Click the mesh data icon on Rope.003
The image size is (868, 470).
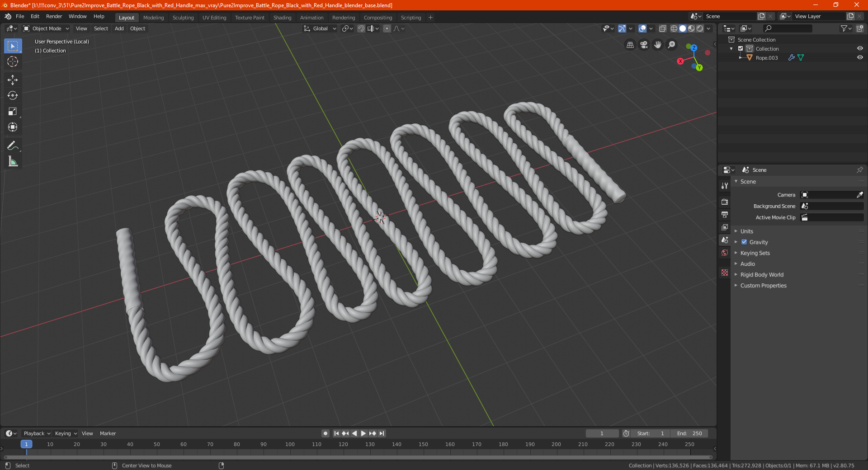coord(801,57)
